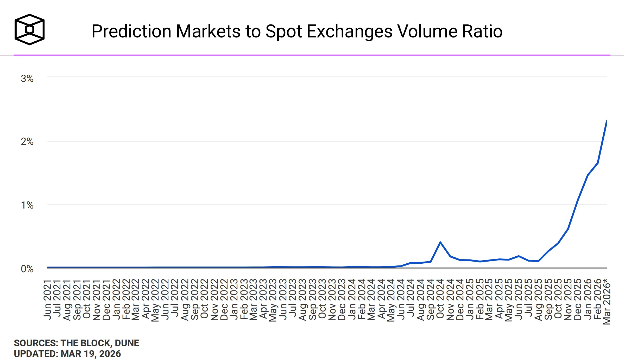The width and height of the screenshot is (625, 364).
Task: Click the 0% y-axis label
Action: coord(27,269)
